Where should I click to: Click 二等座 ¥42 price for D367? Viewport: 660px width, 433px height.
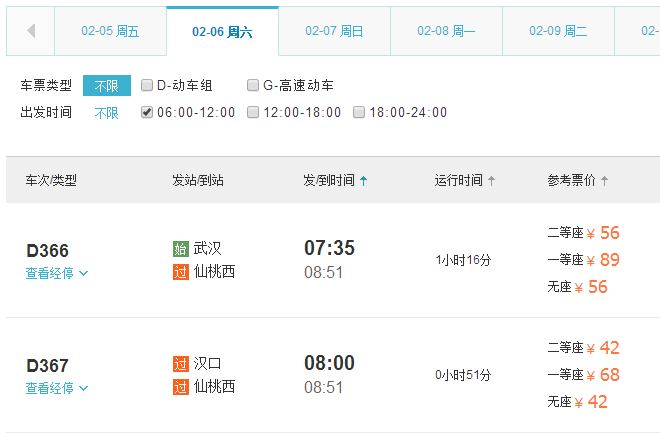point(583,348)
